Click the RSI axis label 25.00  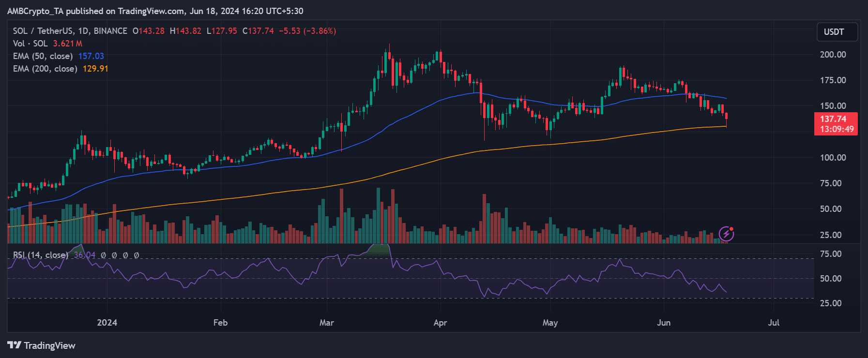pos(830,303)
